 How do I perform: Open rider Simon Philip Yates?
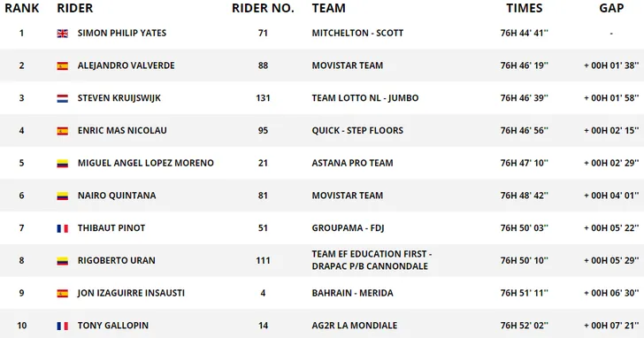point(122,33)
